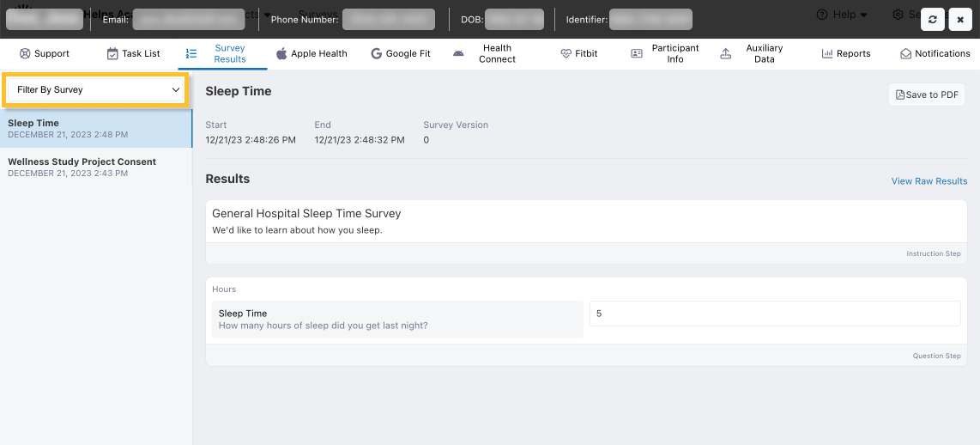Click the Survey Results list icon
980x445 pixels.
191,53
